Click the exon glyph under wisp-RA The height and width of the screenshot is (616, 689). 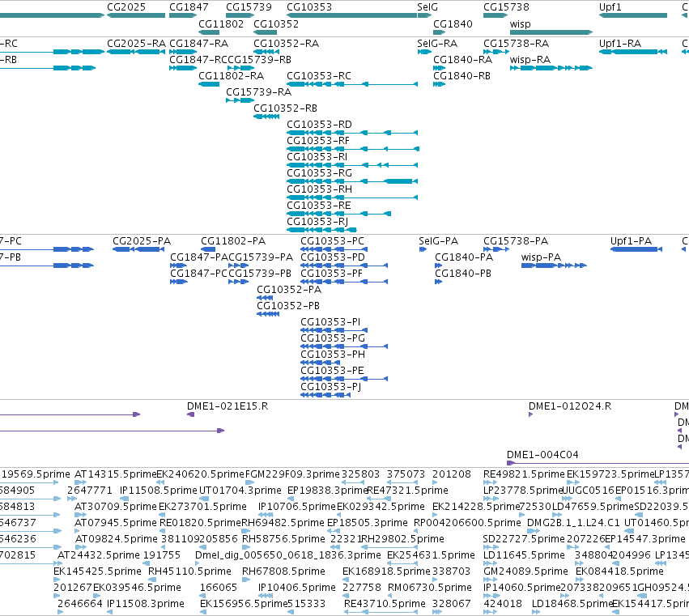[x=551, y=68]
